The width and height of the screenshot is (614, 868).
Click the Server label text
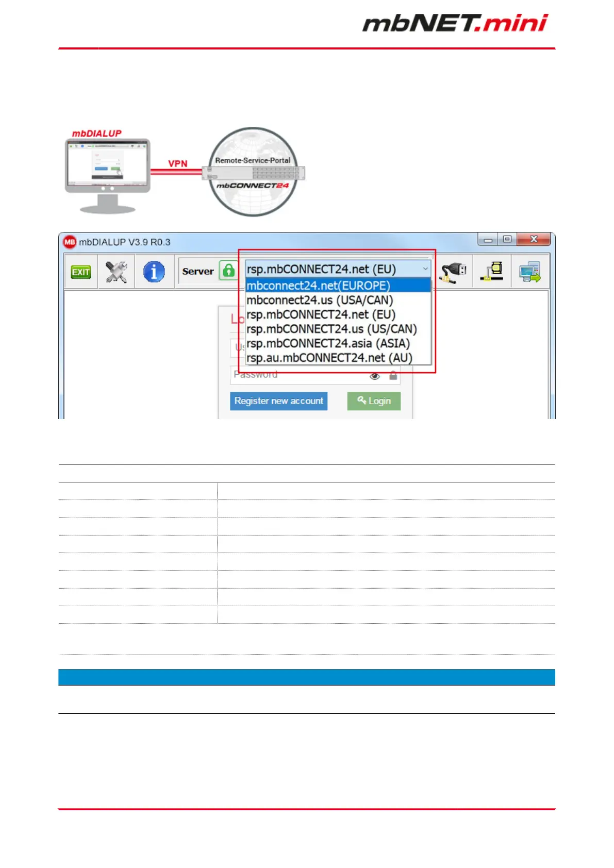click(x=198, y=271)
